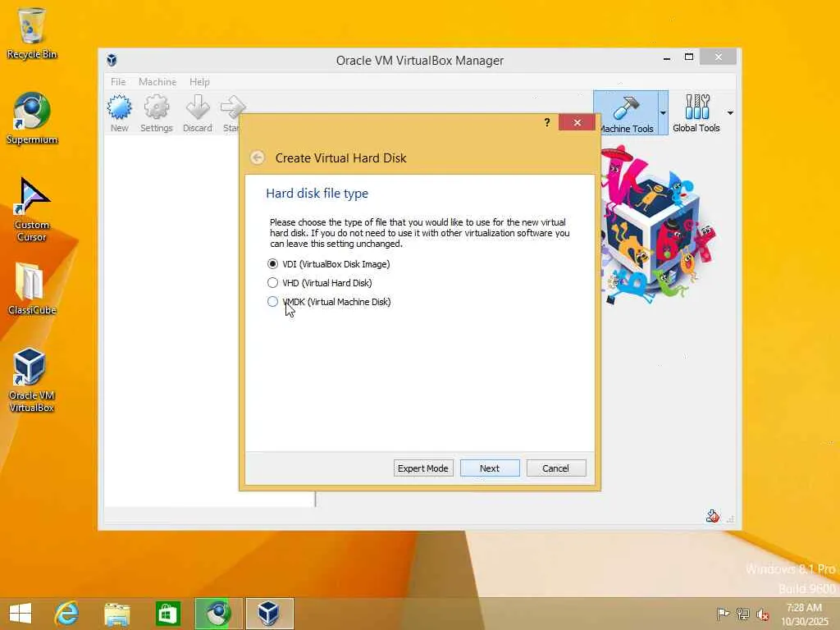
Task: Switch to VirtualBox taskbar button
Action: (269, 614)
